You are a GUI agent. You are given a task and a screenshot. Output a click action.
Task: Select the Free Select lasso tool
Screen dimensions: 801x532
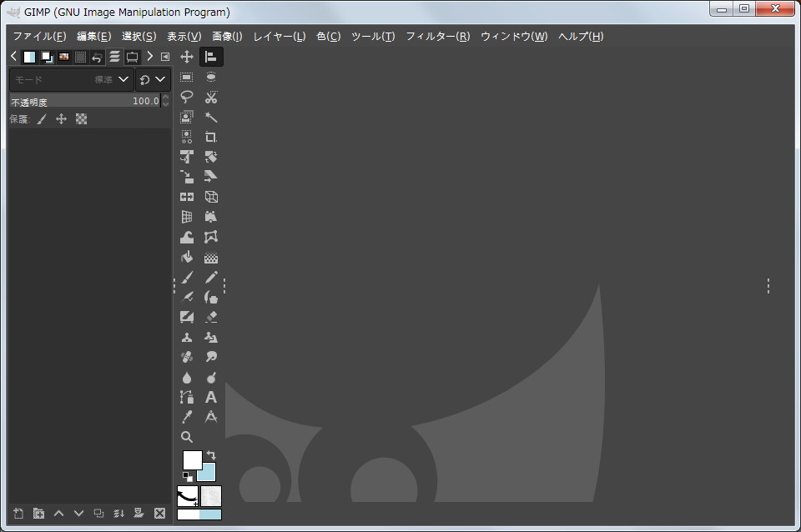click(187, 97)
